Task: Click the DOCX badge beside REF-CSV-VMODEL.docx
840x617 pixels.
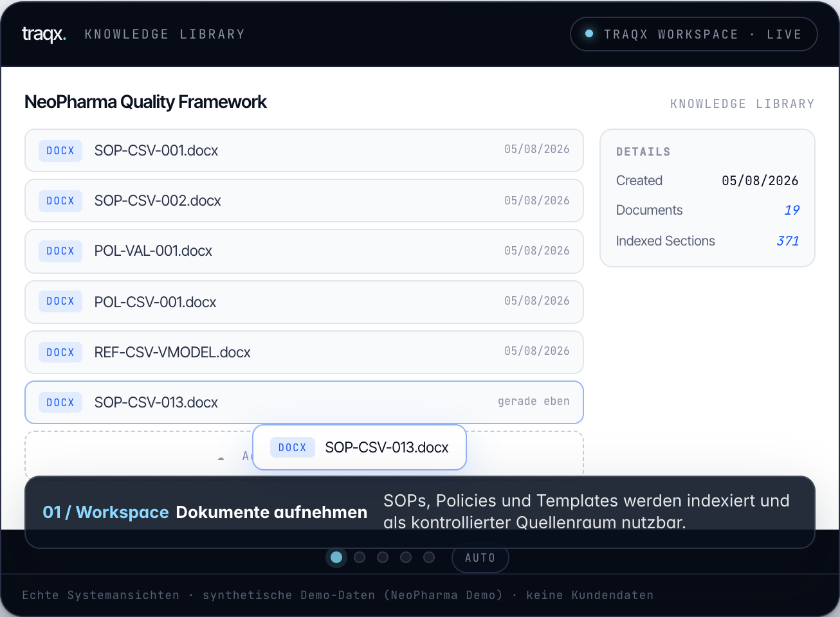Action: [x=60, y=352]
